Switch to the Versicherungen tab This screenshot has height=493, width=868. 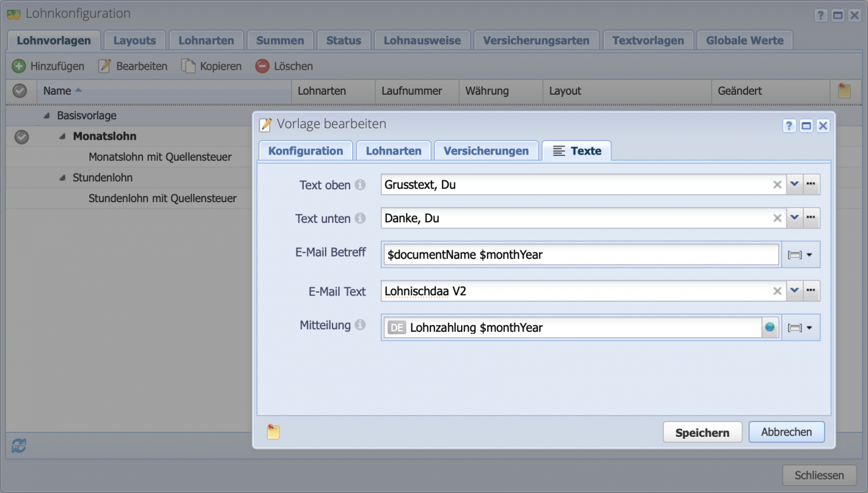[486, 150]
